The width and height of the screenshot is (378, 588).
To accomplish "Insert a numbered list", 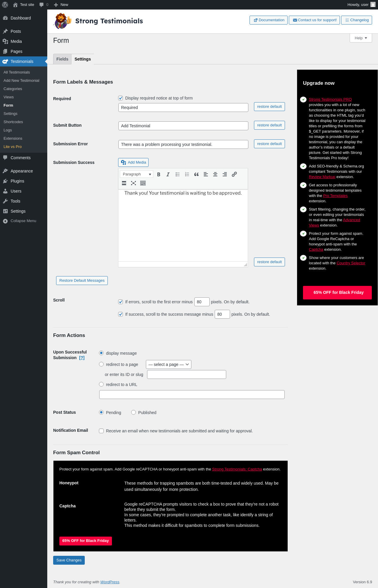I will (187, 174).
